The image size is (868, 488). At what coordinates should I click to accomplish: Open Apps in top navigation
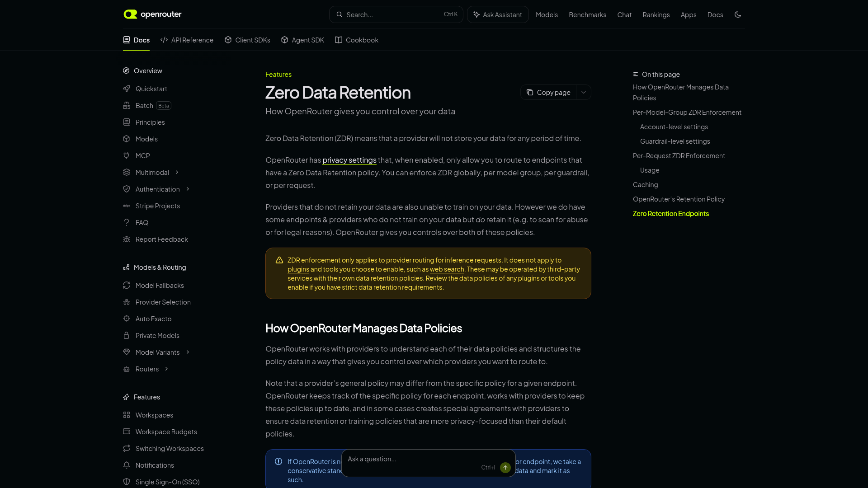(689, 14)
